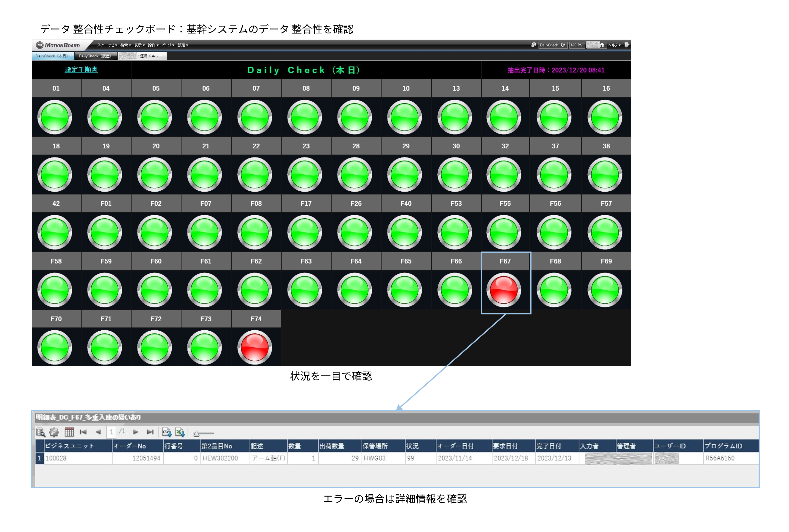The image size is (789, 532).
Task: Click the 2023/12/18 request date cell
Action: tap(513, 458)
